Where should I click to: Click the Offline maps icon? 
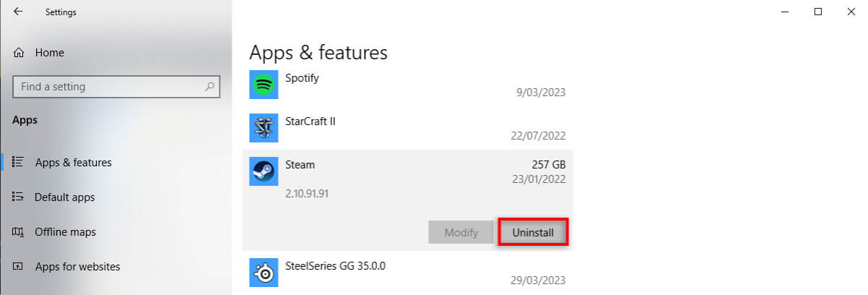click(20, 232)
